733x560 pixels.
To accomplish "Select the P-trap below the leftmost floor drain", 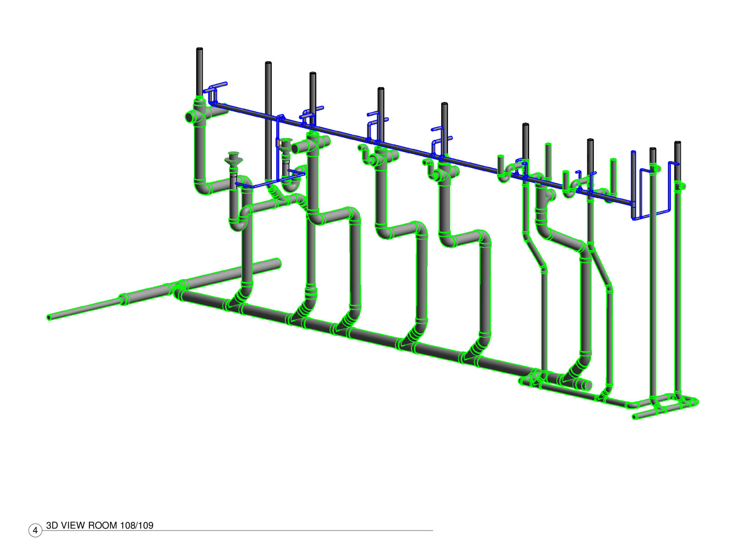I will (x=238, y=224).
